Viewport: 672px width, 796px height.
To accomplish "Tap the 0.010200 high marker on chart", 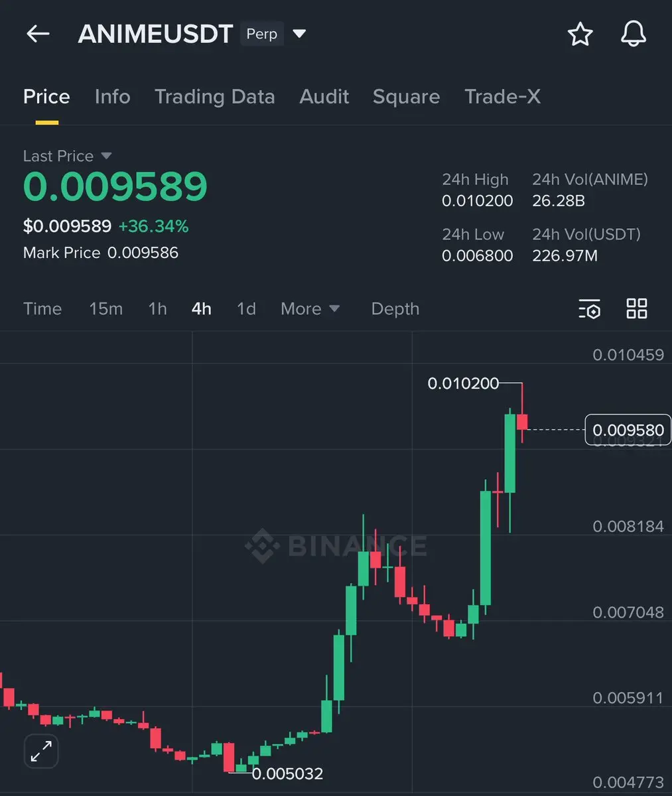I will (463, 383).
